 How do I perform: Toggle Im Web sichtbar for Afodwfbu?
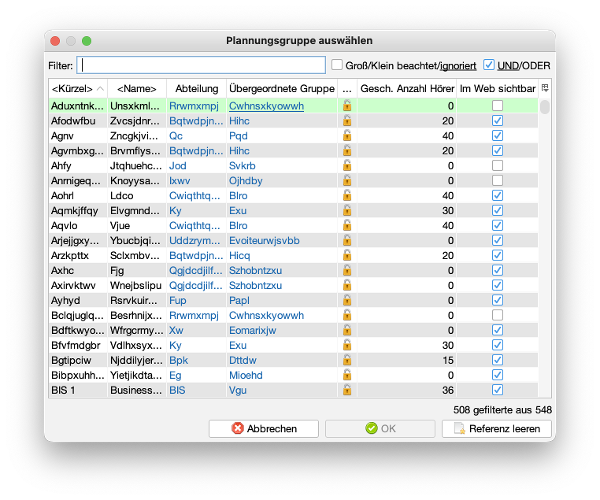[x=497, y=120]
